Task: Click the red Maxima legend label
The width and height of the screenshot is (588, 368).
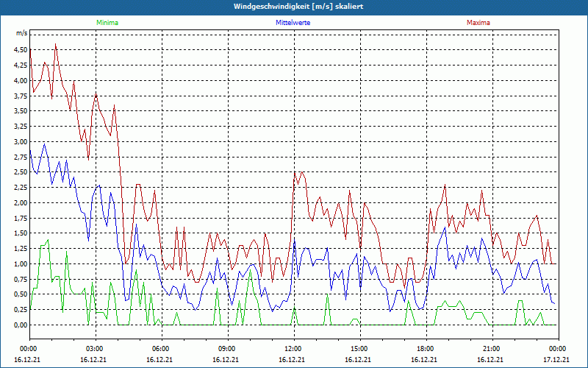Action: [x=478, y=23]
